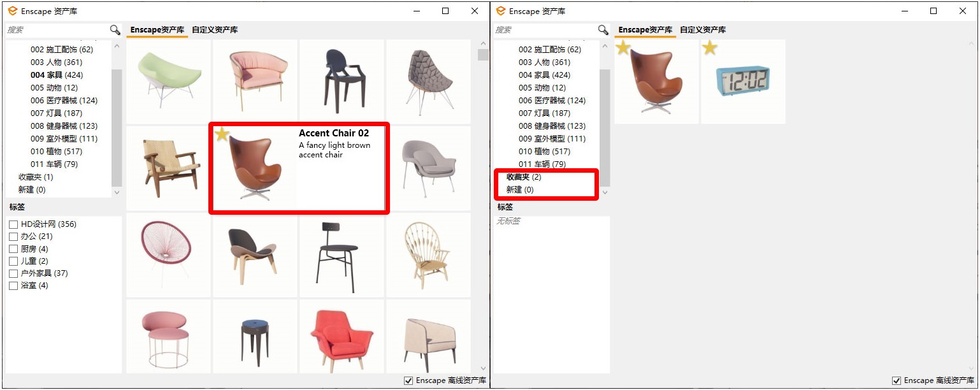Select 003 人物 (361) in left window
This screenshot has height=390, width=980.
click(56, 62)
